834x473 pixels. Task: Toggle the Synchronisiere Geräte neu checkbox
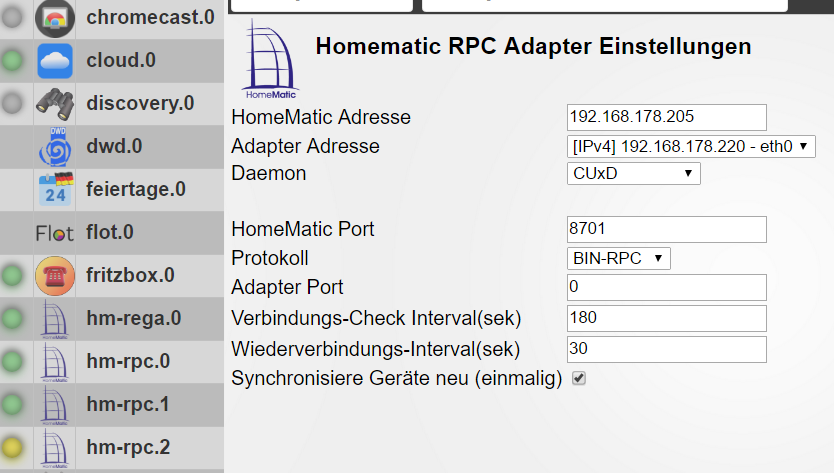point(578,379)
